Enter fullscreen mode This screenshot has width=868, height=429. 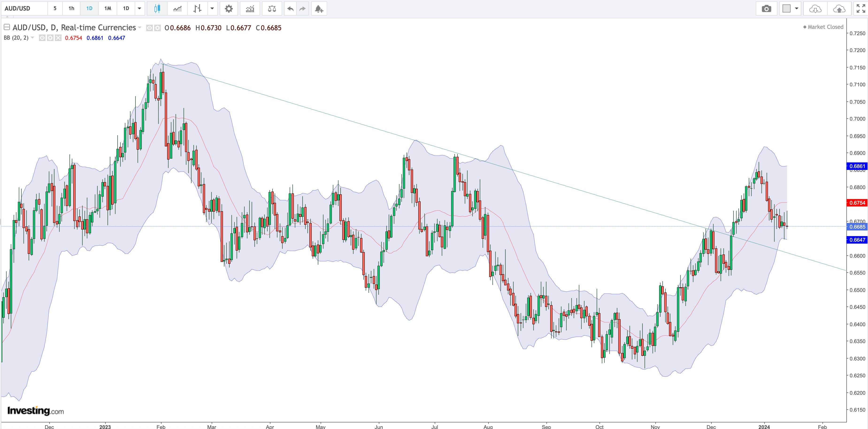[860, 8]
